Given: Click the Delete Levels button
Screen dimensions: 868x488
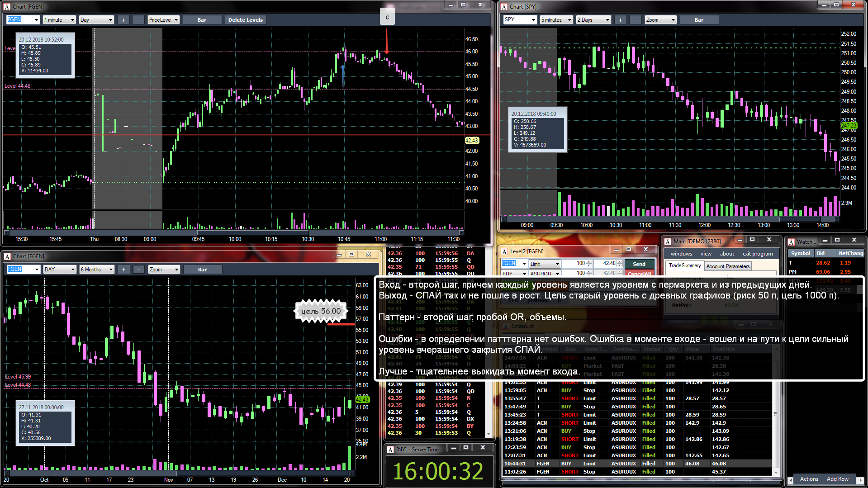Looking at the screenshot, I should point(245,20).
